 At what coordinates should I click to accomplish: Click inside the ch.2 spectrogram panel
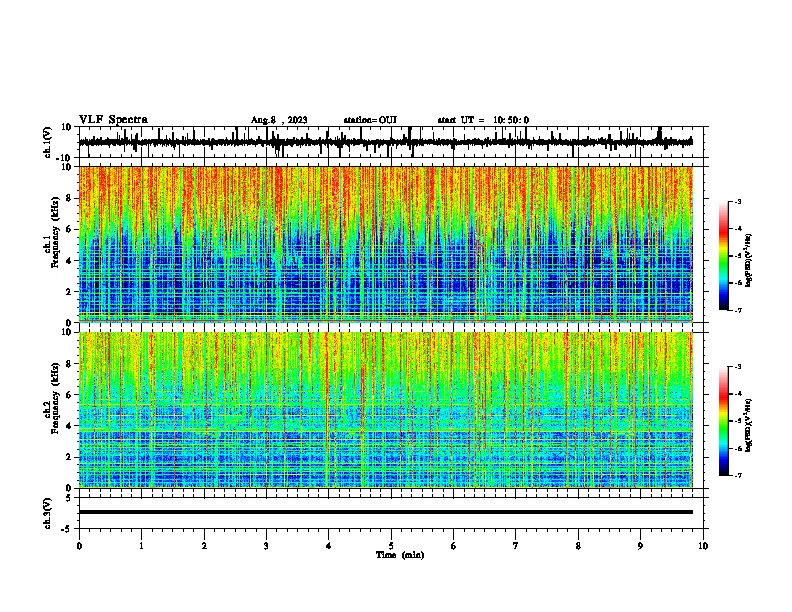coord(385,410)
